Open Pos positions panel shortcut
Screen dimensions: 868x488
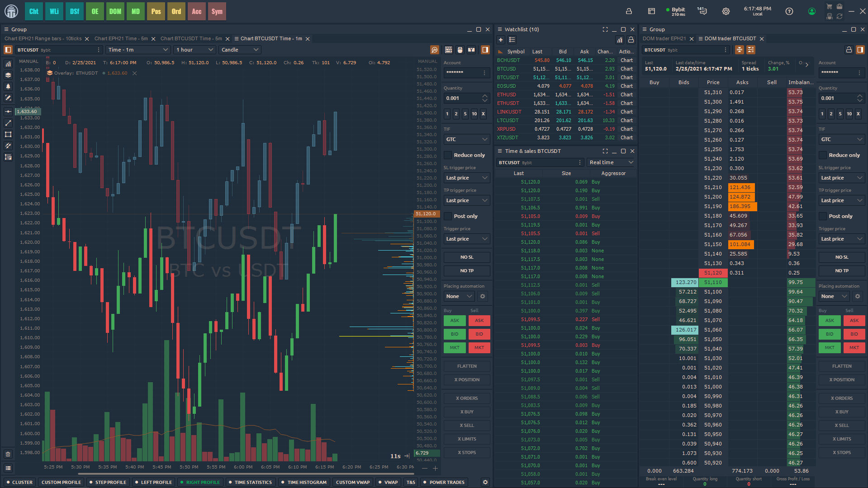[156, 11]
